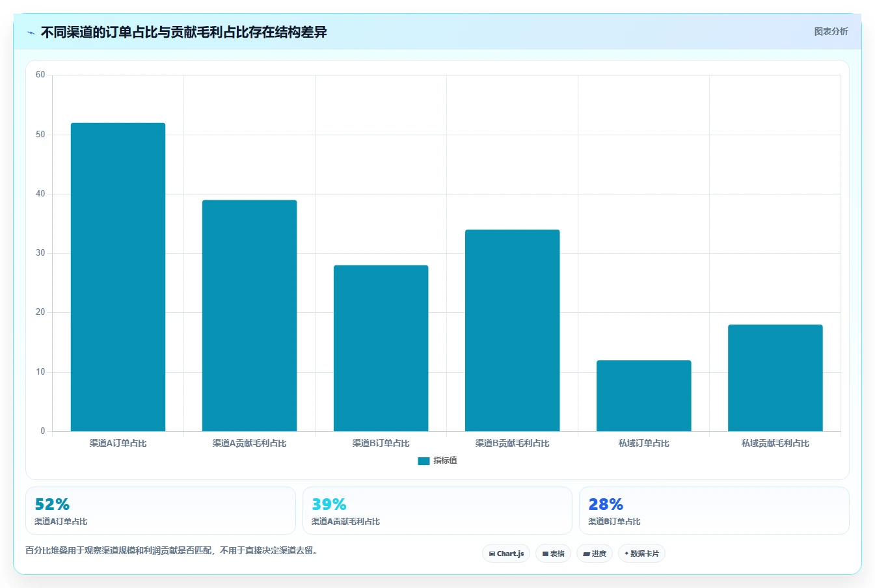
Task: Select the 渠道B订单占比 bar
Action: (x=381, y=348)
